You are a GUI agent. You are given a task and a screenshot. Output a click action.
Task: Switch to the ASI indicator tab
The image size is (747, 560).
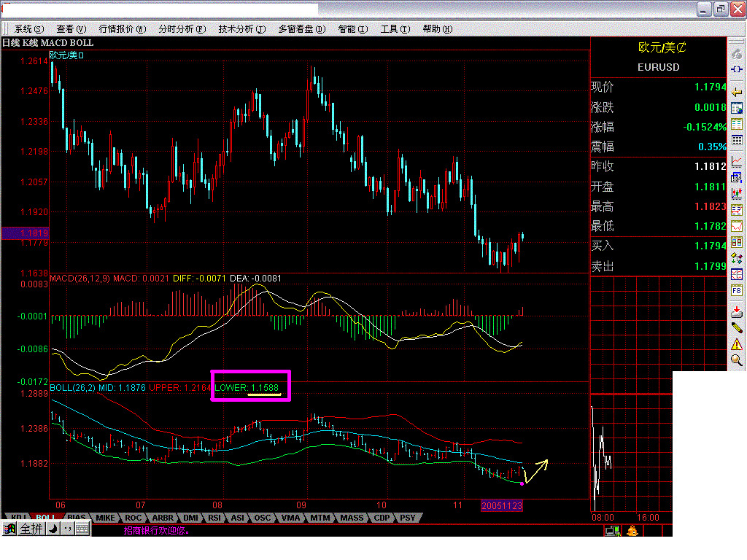(x=237, y=518)
